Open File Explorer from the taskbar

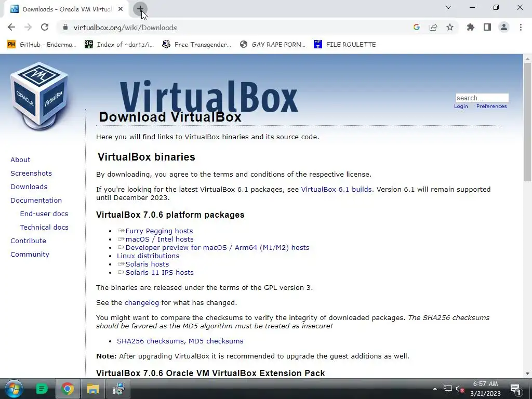pyautogui.click(x=92, y=389)
